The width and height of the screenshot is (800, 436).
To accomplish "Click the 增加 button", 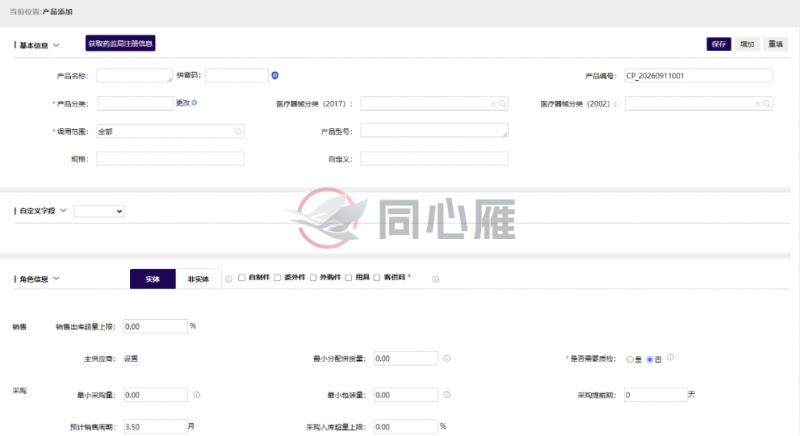I will click(x=747, y=44).
